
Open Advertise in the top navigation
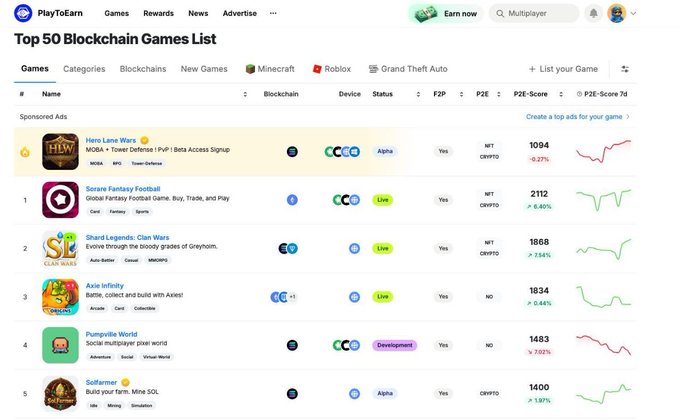click(x=239, y=13)
